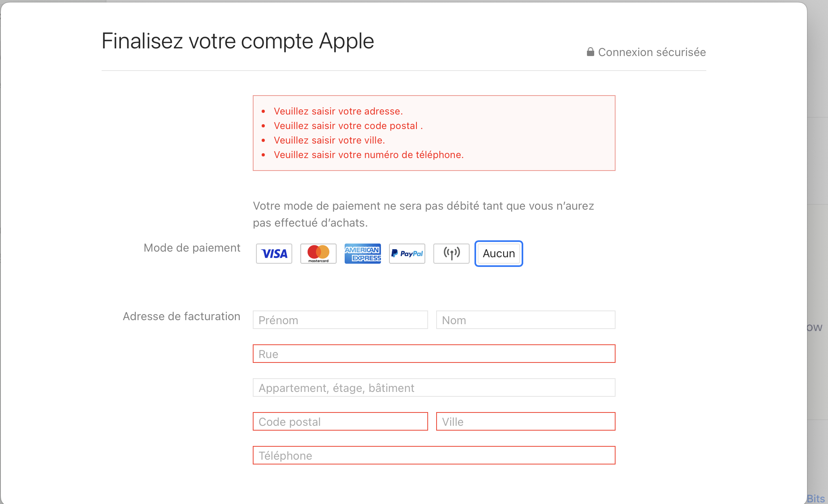Focus the Ville input field
Viewport: 828px width, 504px height.
tap(526, 422)
